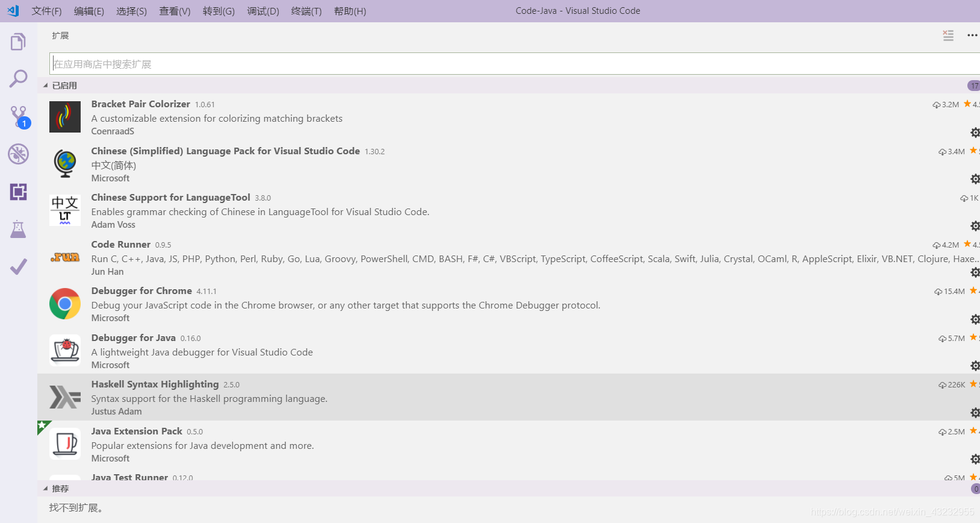This screenshot has width=980, height=523.
Task: Open gear menu for Code Runner
Action: coord(975,272)
